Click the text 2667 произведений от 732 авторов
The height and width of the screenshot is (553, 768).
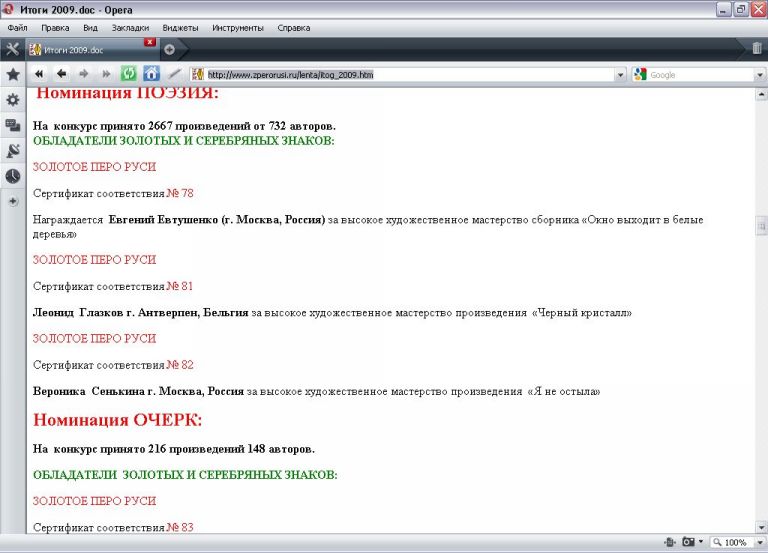pos(242,126)
